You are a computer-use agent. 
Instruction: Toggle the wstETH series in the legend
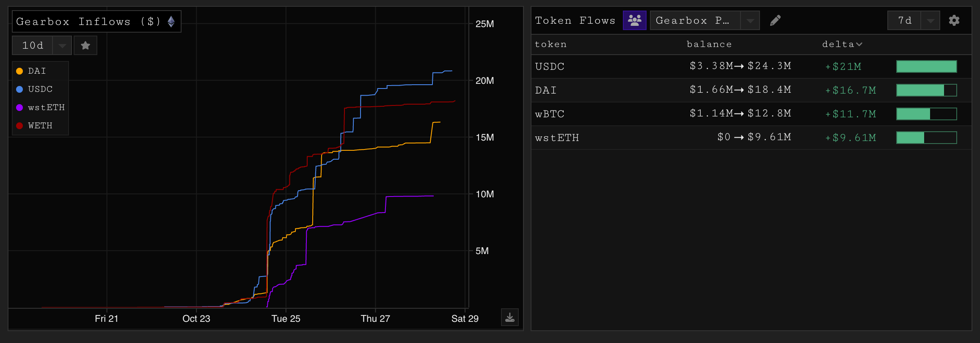[40, 108]
